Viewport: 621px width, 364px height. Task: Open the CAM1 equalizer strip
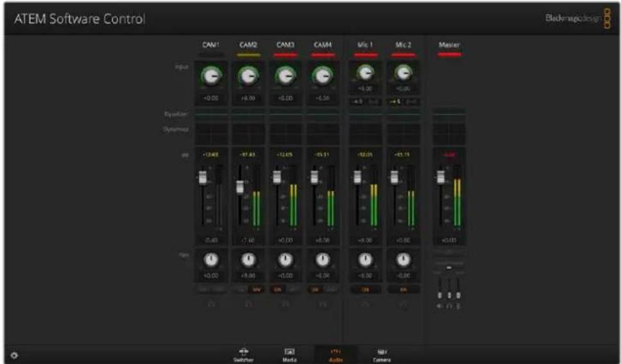pyautogui.click(x=211, y=114)
